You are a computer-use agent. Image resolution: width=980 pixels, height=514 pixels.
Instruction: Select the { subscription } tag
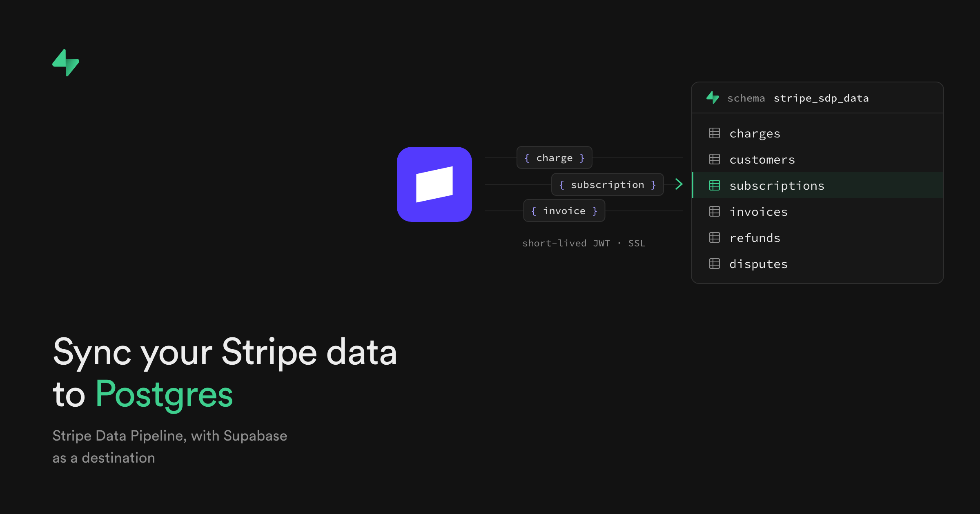click(x=608, y=184)
